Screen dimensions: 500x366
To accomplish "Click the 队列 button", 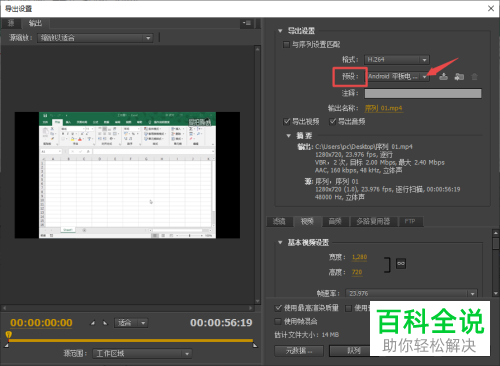I will click(x=350, y=351).
